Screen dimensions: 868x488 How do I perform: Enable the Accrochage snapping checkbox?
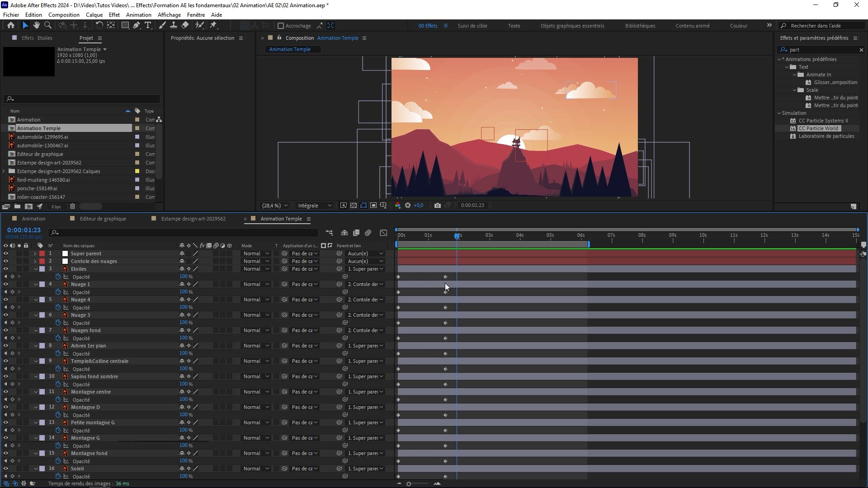coord(281,26)
